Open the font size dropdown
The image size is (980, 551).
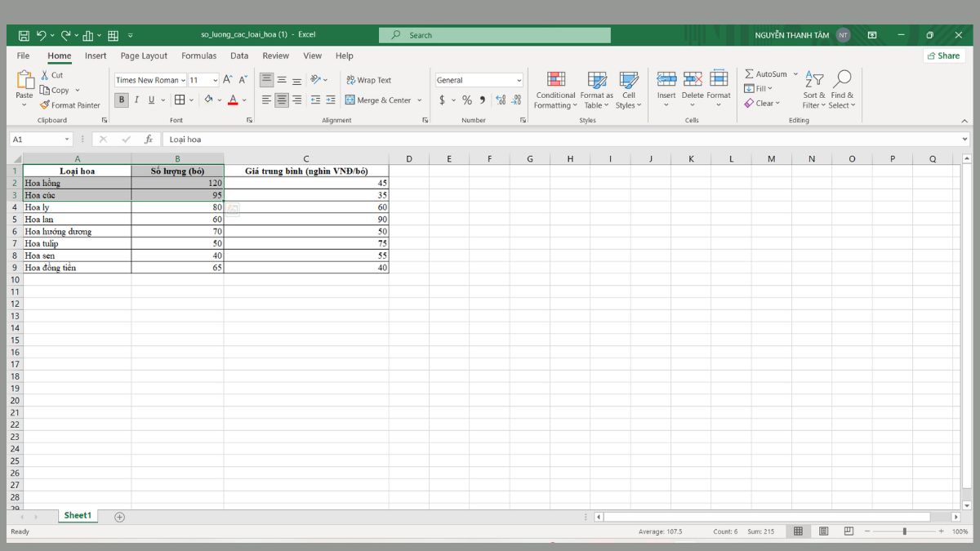215,80
